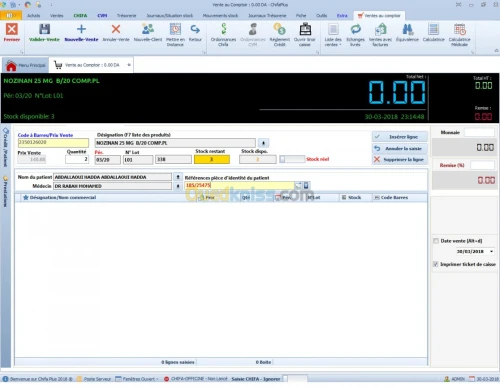Click the yellow Stock restant field
The image size is (500, 388).
coord(212,159)
